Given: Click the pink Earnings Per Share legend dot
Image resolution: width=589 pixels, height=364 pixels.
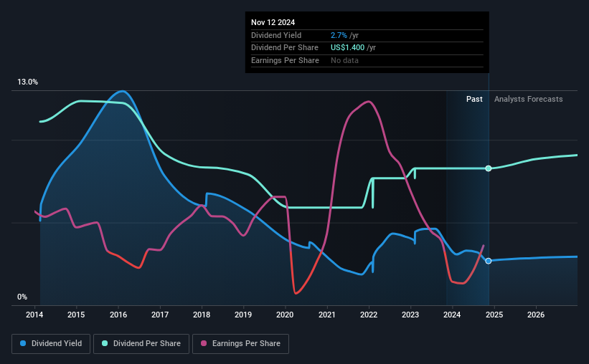Looking at the screenshot, I should point(204,343).
